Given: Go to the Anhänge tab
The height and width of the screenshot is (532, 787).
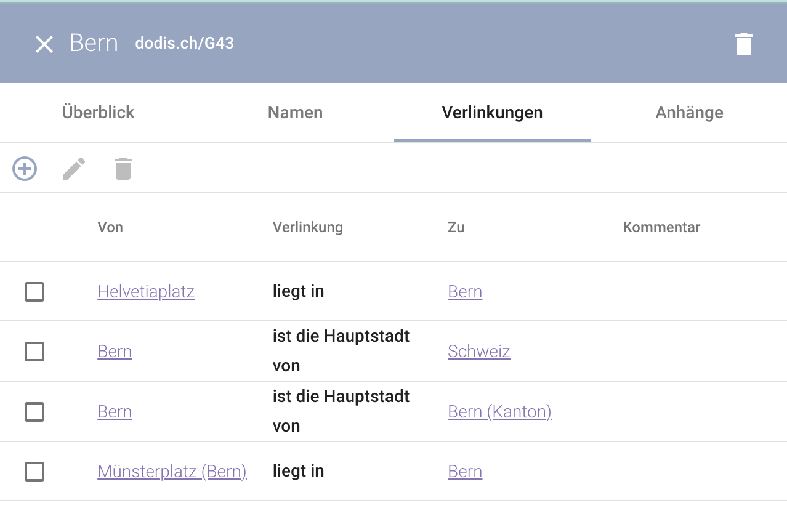Looking at the screenshot, I should pyautogui.click(x=689, y=113).
